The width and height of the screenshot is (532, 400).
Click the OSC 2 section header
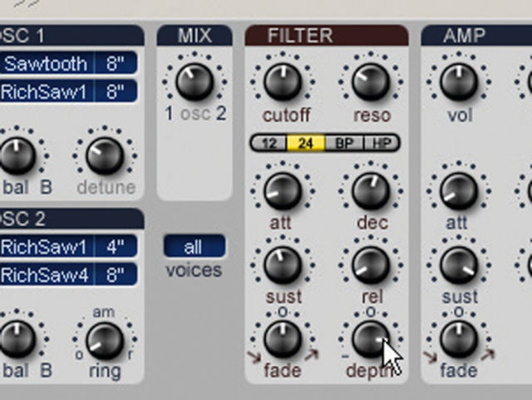coord(72,219)
